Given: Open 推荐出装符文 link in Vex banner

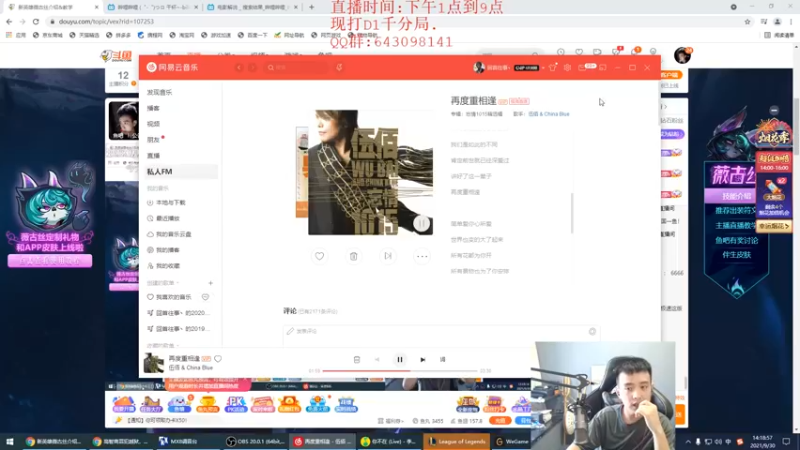Looking at the screenshot, I should pyautogui.click(x=736, y=210).
